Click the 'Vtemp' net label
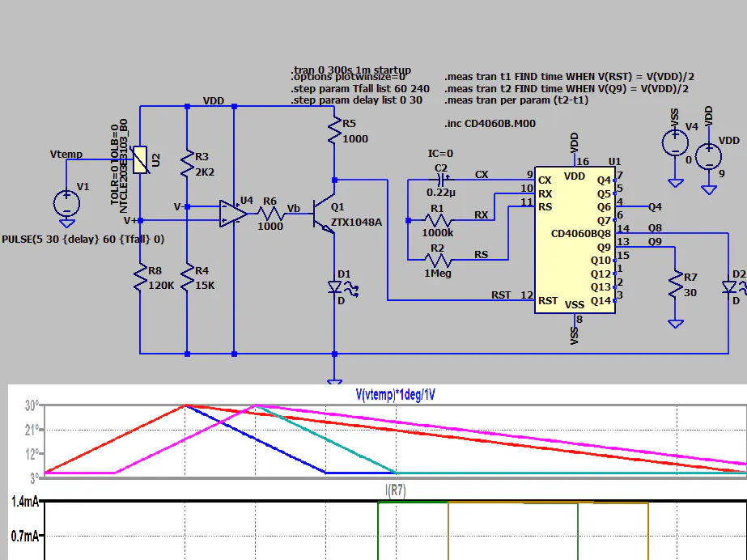The width and height of the screenshot is (747, 560). pos(66,155)
